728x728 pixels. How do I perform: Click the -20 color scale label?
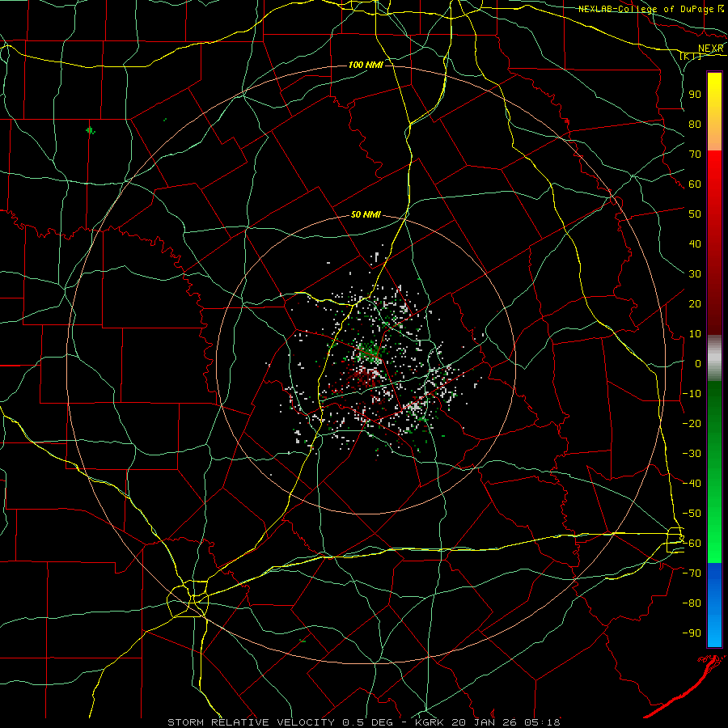point(692,423)
